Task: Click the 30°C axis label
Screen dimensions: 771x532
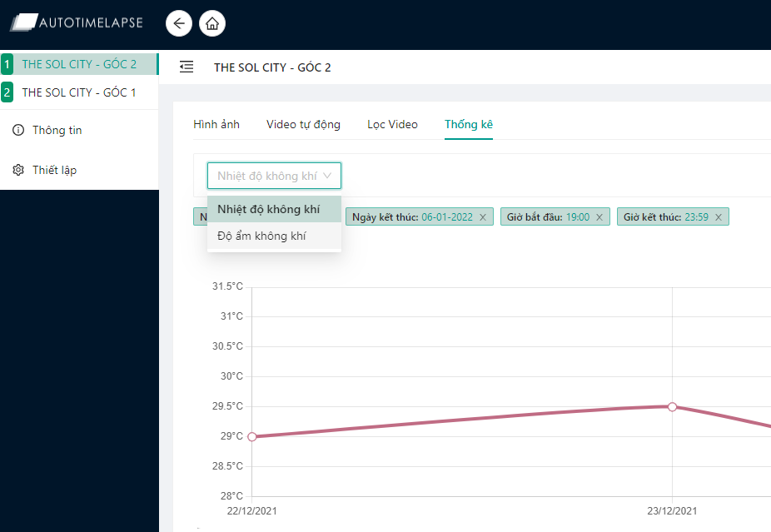Action: tap(231, 376)
